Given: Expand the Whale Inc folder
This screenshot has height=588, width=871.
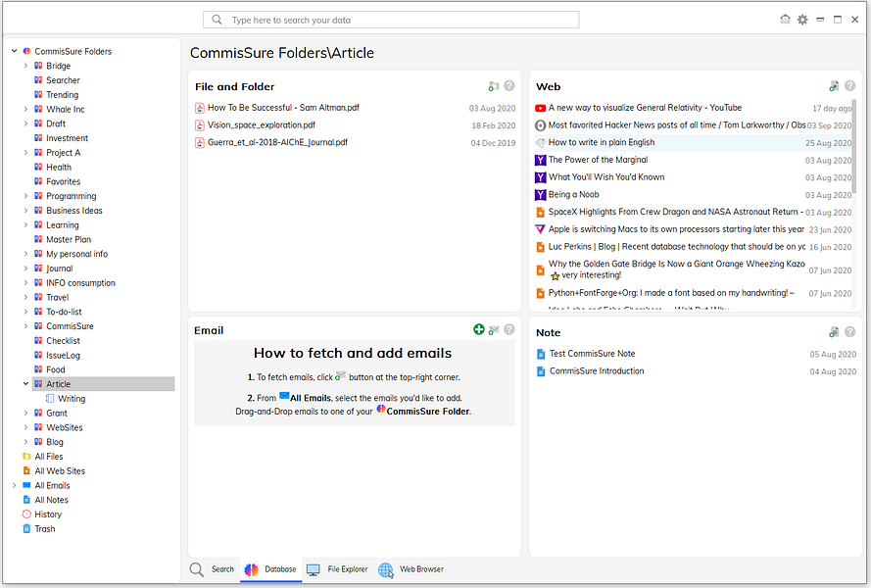Looking at the screenshot, I should [25, 109].
